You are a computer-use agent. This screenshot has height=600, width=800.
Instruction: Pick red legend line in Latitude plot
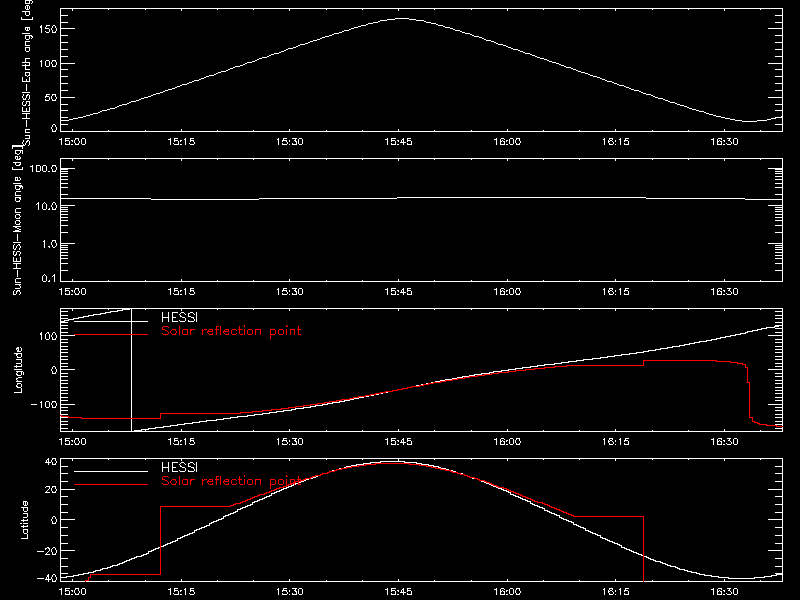(x=111, y=484)
